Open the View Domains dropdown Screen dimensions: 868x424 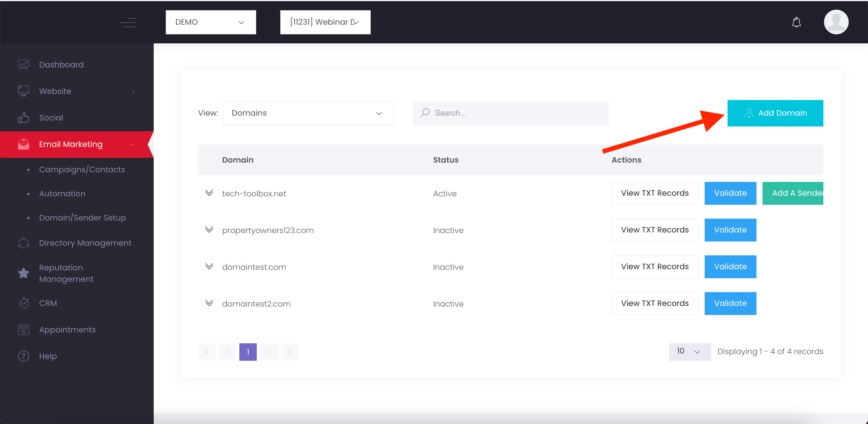click(308, 113)
